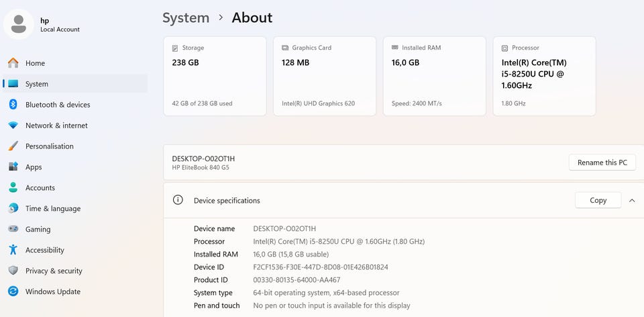Click the Apps icon in sidebar

(13, 167)
